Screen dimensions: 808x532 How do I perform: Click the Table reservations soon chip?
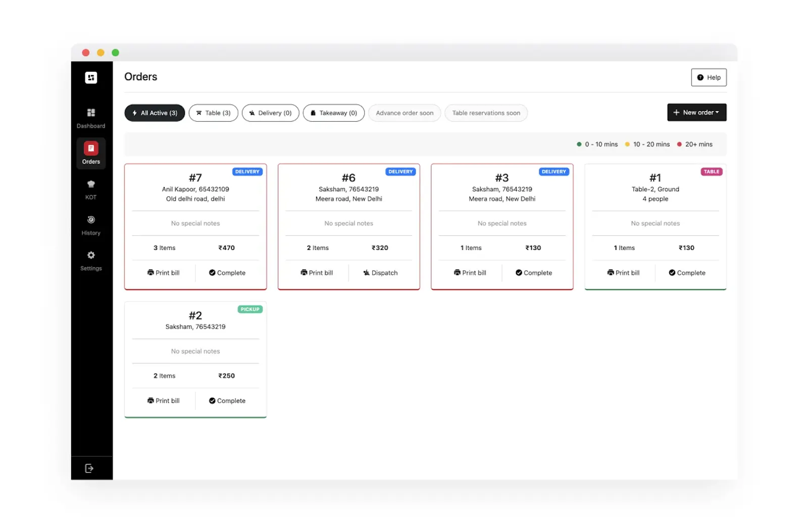486,113
